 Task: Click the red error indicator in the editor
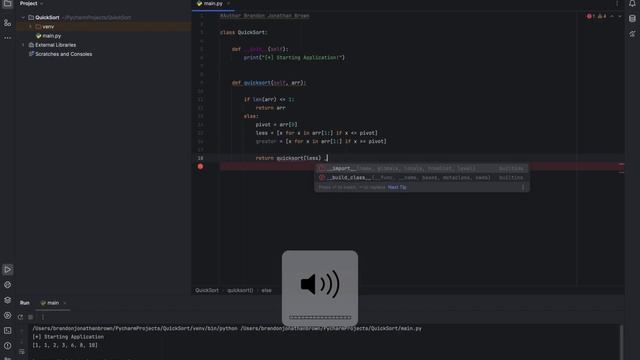pyautogui.click(x=590, y=16)
